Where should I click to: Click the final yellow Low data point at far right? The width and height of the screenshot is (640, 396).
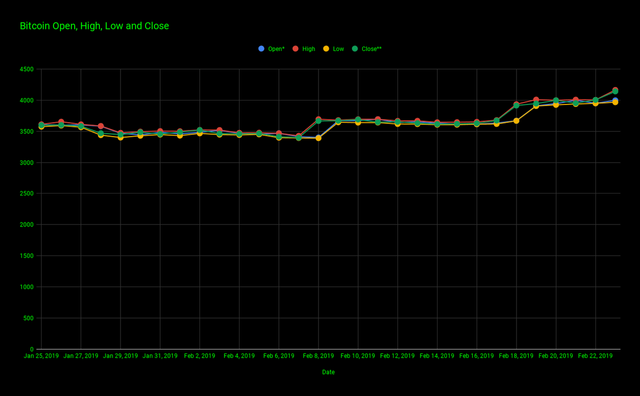coord(615,102)
